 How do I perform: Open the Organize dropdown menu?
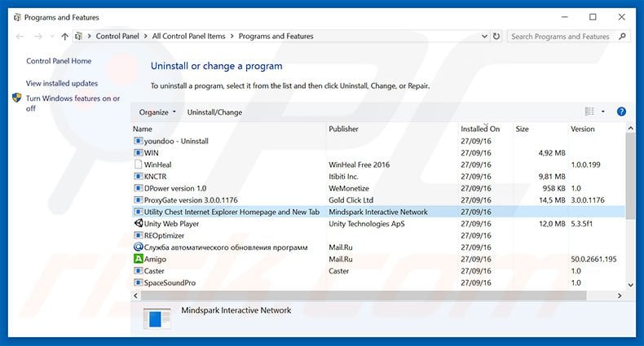tap(157, 112)
